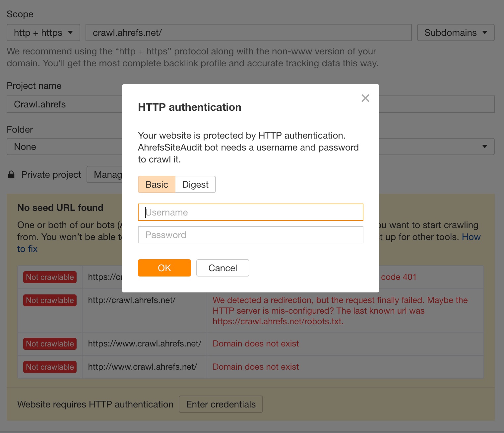Click the lock icon beside Private project
The height and width of the screenshot is (433, 504).
[12, 174]
